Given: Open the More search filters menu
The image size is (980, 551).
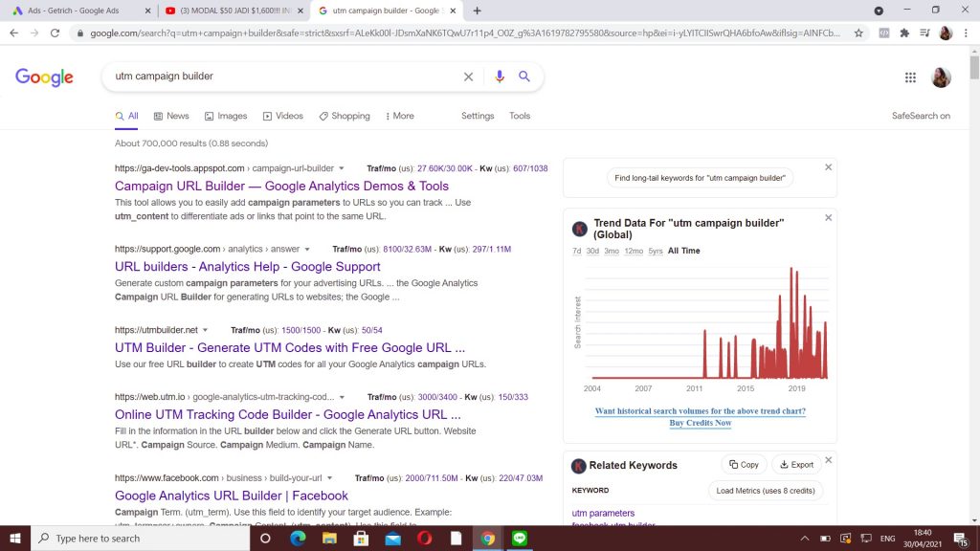Looking at the screenshot, I should point(400,116).
